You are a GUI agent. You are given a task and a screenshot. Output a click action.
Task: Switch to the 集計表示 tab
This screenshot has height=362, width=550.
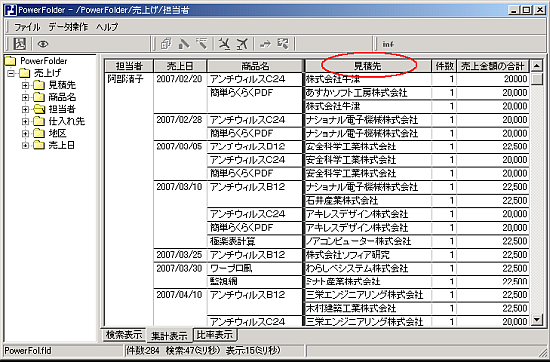coord(169,336)
